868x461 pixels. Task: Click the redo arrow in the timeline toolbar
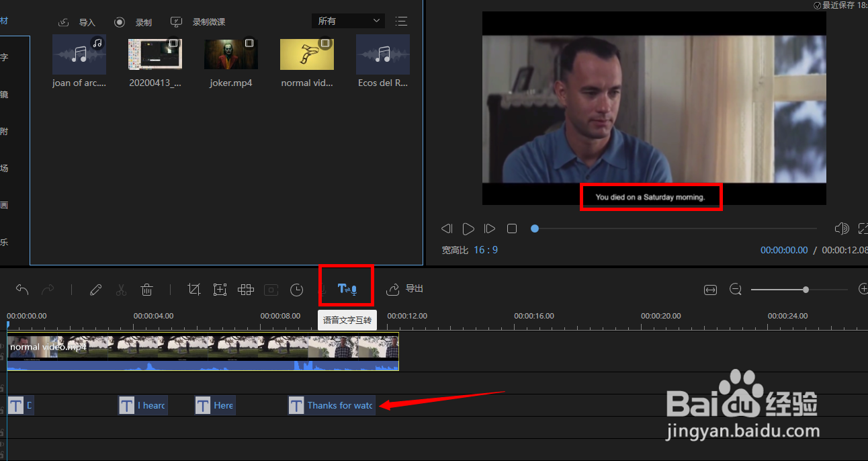tap(48, 290)
